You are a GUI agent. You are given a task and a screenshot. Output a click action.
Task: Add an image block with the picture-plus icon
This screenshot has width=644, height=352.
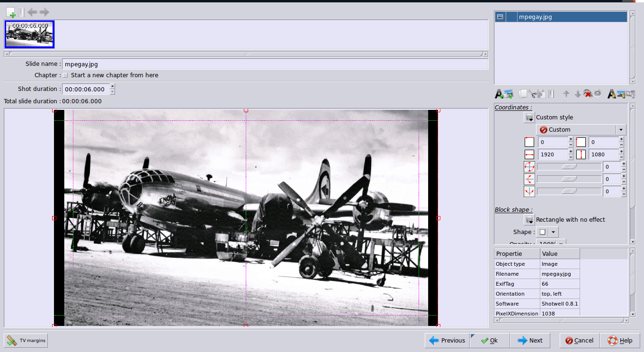(509, 94)
